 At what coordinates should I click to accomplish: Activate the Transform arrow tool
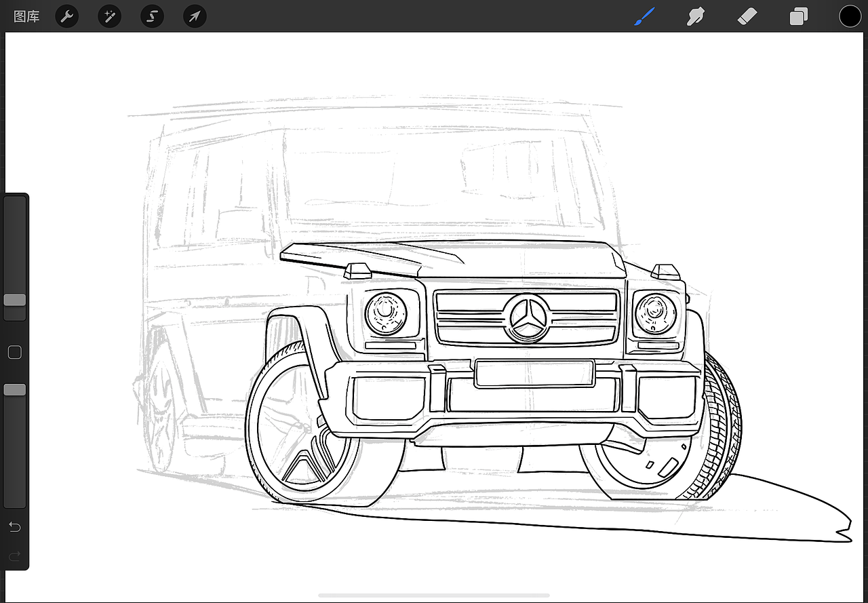195,16
